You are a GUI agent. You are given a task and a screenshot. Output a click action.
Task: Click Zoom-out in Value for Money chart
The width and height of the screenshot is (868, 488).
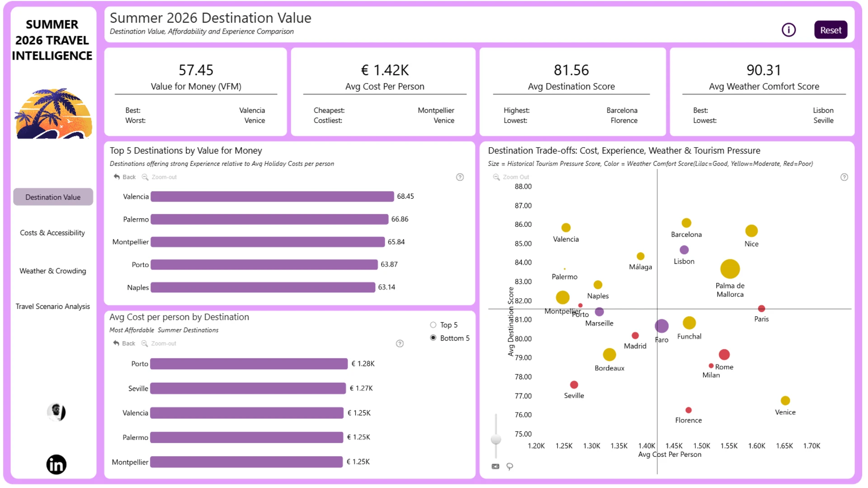pos(159,177)
